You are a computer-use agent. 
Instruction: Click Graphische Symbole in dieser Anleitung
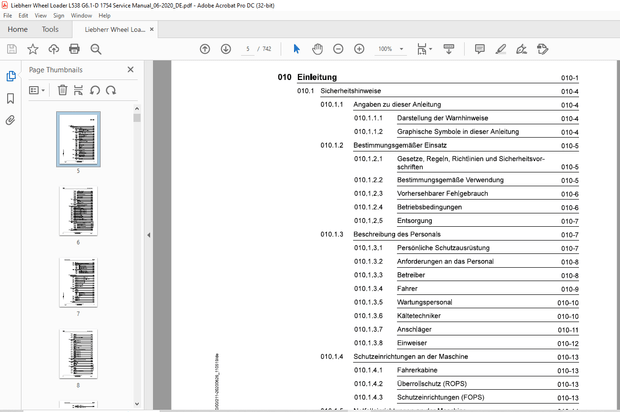(458, 132)
